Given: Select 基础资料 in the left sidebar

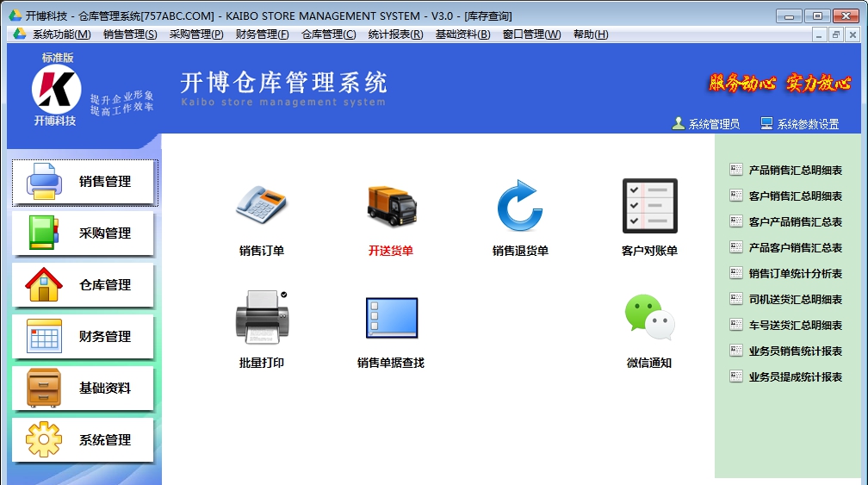Looking at the screenshot, I should coord(83,389).
